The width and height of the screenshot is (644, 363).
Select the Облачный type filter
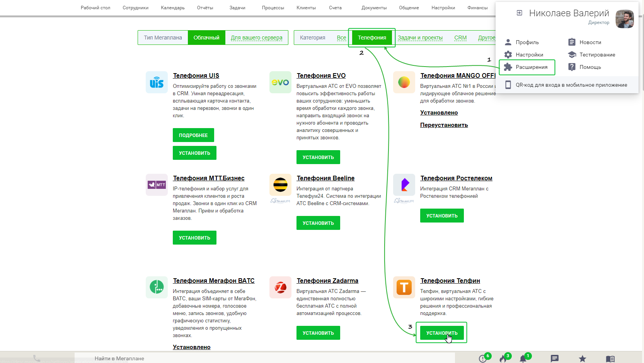tap(206, 38)
